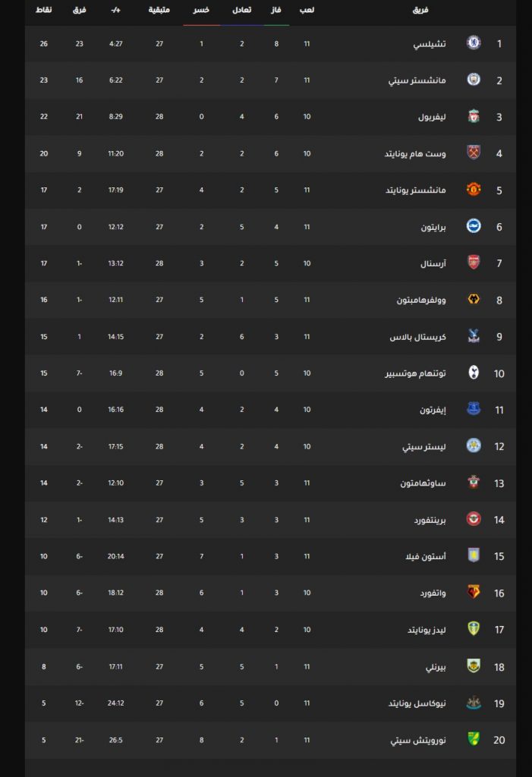Click the Manchester City crest icon

click(x=474, y=80)
